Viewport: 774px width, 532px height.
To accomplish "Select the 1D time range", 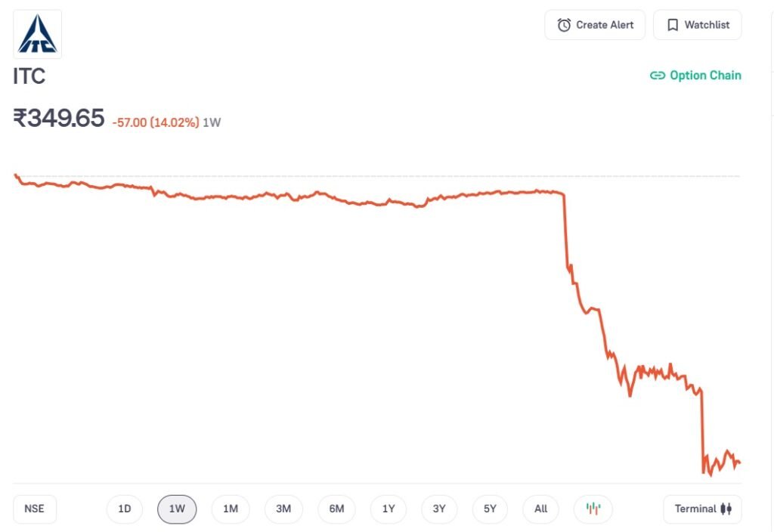I will point(125,509).
